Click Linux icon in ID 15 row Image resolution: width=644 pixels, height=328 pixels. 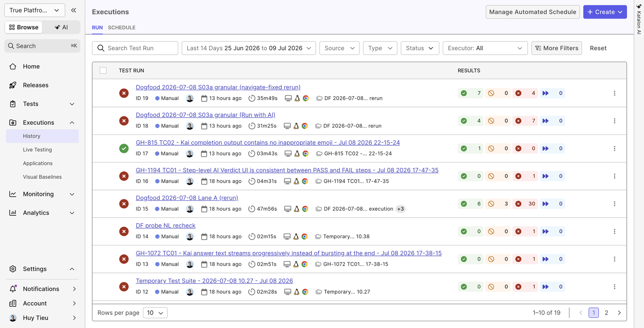point(297,209)
